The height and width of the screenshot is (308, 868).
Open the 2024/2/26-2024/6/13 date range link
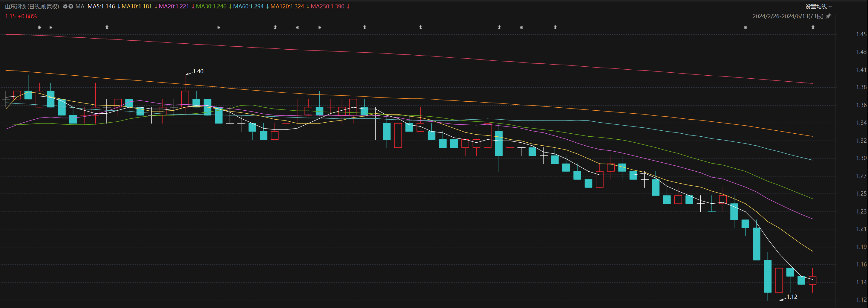coord(787,16)
